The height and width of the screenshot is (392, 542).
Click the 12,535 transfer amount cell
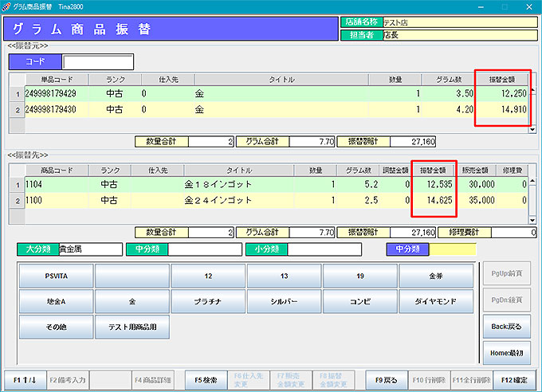pyautogui.click(x=434, y=184)
